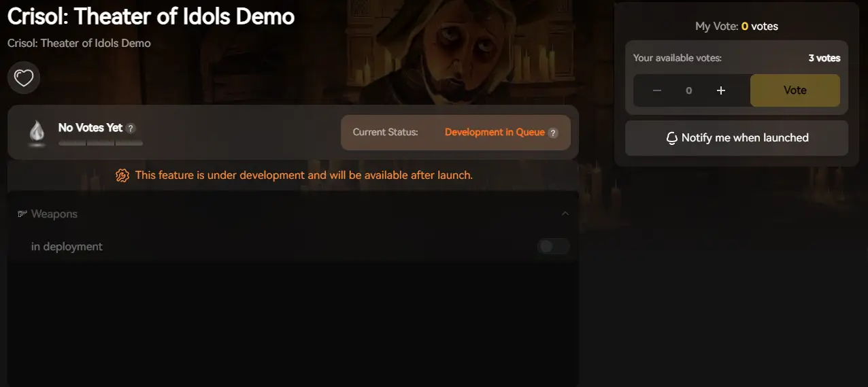This screenshot has height=387, width=868.
Task: Click the vote amount number field
Action: pyautogui.click(x=688, y=90)
